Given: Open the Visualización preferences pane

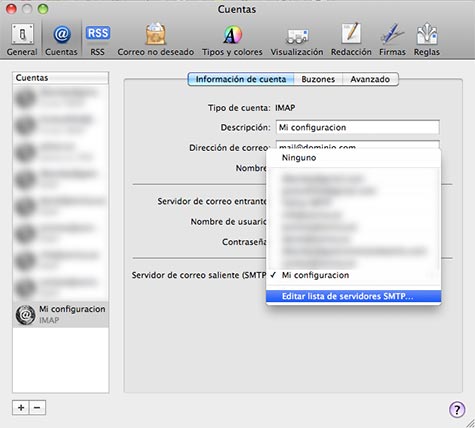Looking at the screenshot, I should tap(297, 40).
